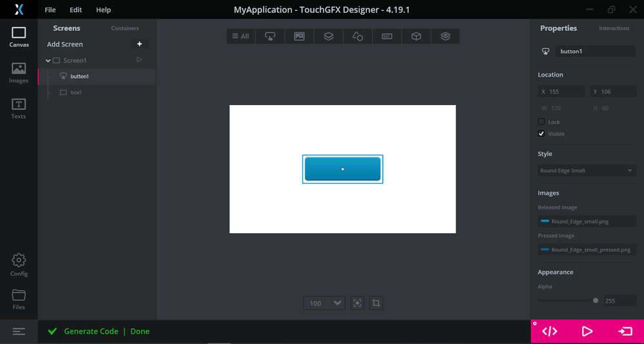Open the Images widget category
This screenshot has height=344, width=644.
(x=299, y=36)
